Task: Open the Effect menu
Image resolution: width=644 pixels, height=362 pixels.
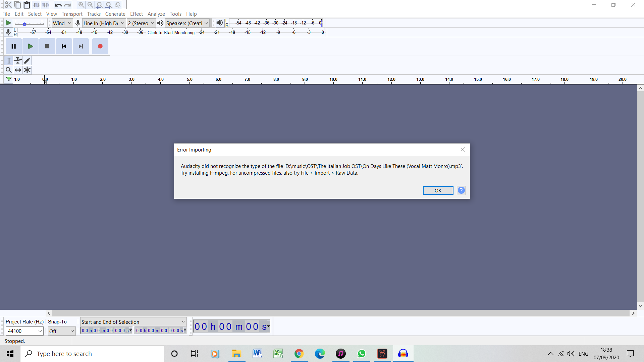Action: (x=137, y=14)
